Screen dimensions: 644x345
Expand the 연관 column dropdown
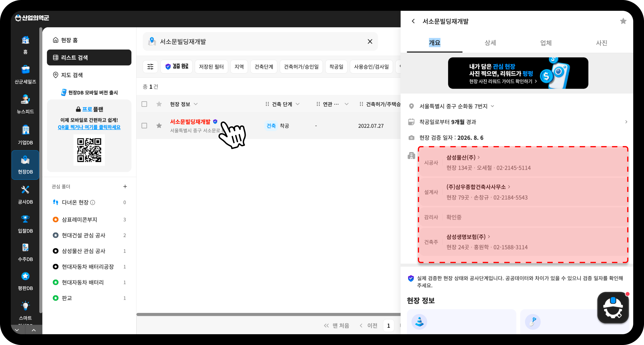coord(346,104)
